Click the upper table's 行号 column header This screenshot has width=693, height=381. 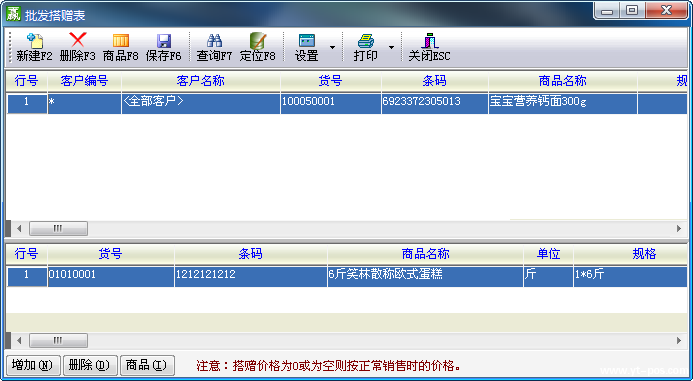27,81
